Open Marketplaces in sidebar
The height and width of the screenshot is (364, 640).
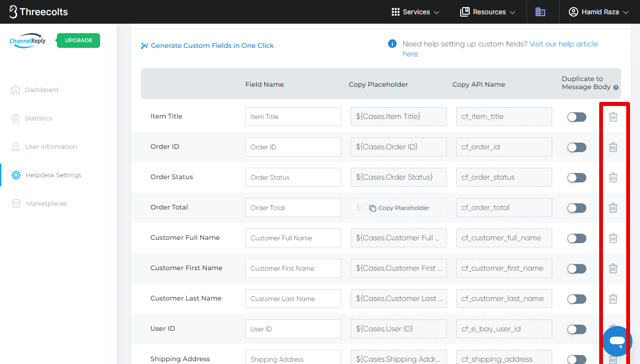39,203
